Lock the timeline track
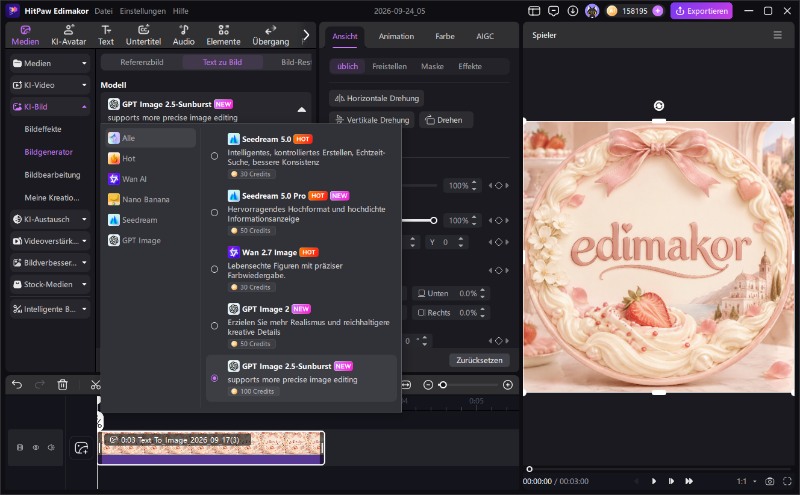 pos(20,448)
